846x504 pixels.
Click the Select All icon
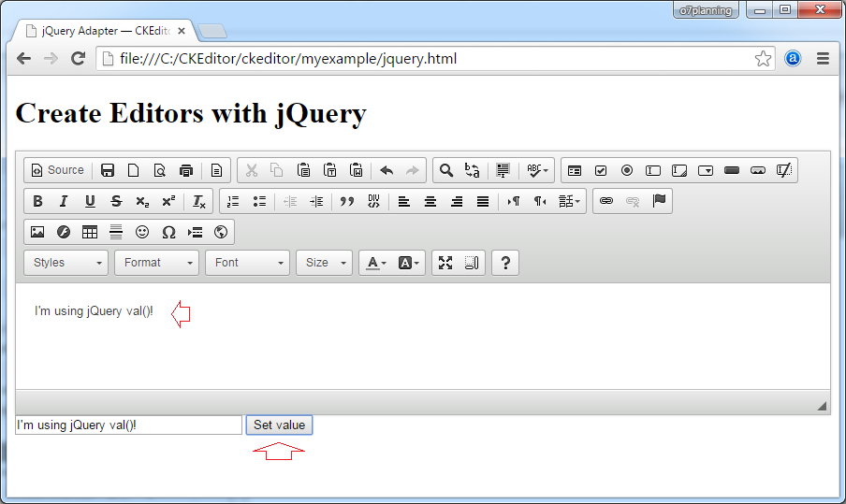coord(503,170)
